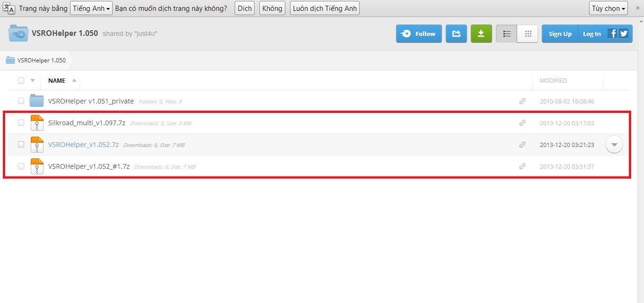The width and height of the screenshot is (644, 303).
Task: Click "Downloads: 0, Size: 3 MB" info text
Action: point(160,123)
